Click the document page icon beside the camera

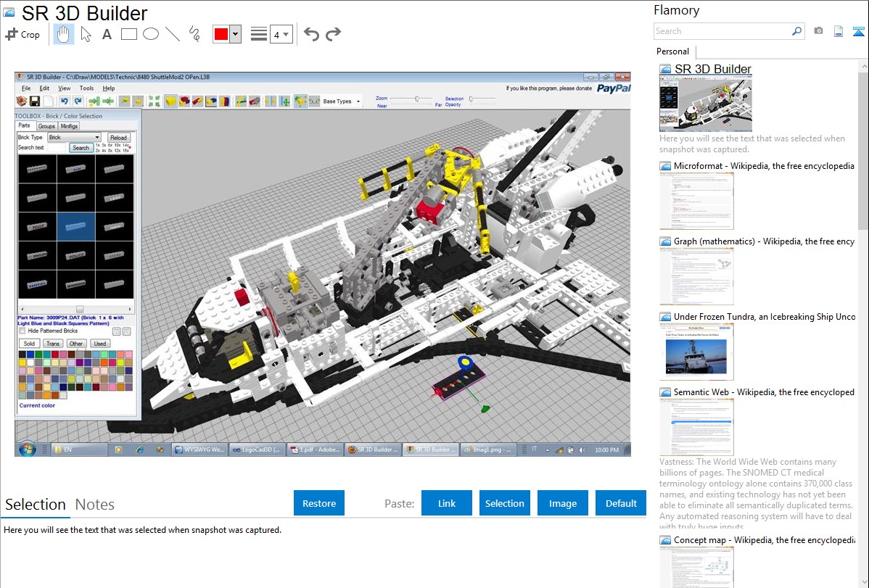839,31
